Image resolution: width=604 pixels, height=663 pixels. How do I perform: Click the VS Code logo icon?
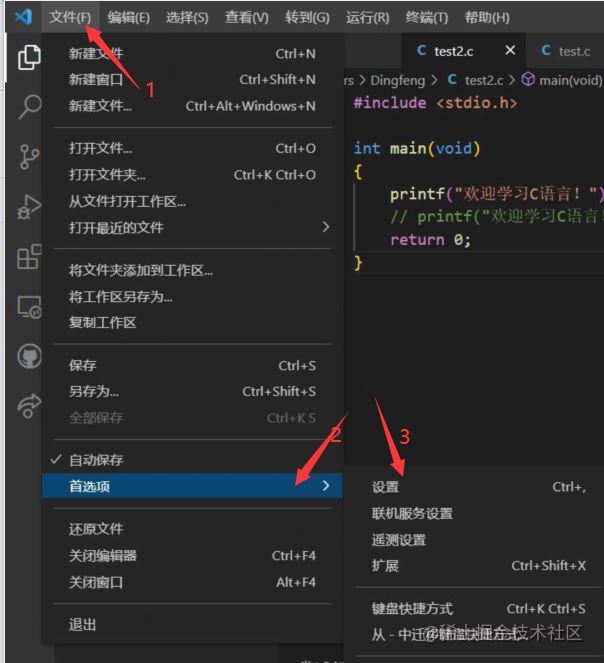(23, 17)
